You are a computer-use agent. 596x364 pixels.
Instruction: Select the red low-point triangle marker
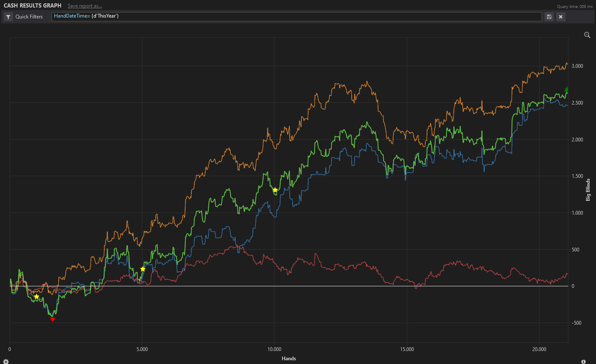click(52, 320)
